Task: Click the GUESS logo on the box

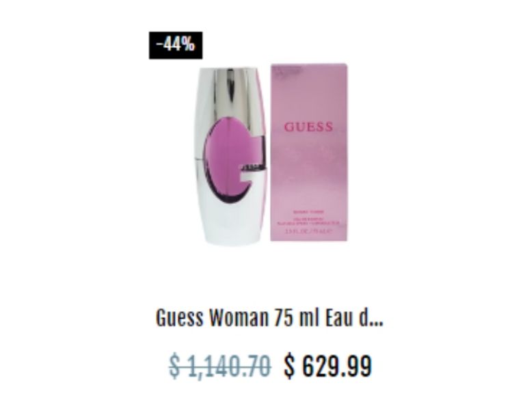Action: (308, 127)
